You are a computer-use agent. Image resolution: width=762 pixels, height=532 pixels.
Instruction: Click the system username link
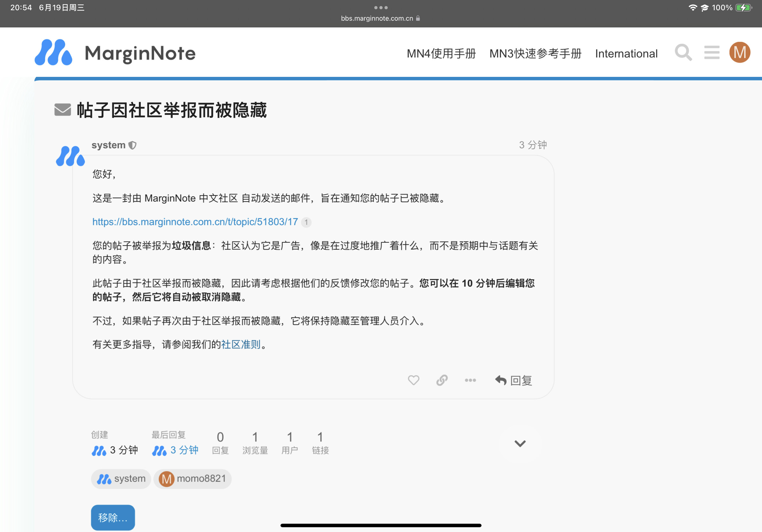click(108, 145)
